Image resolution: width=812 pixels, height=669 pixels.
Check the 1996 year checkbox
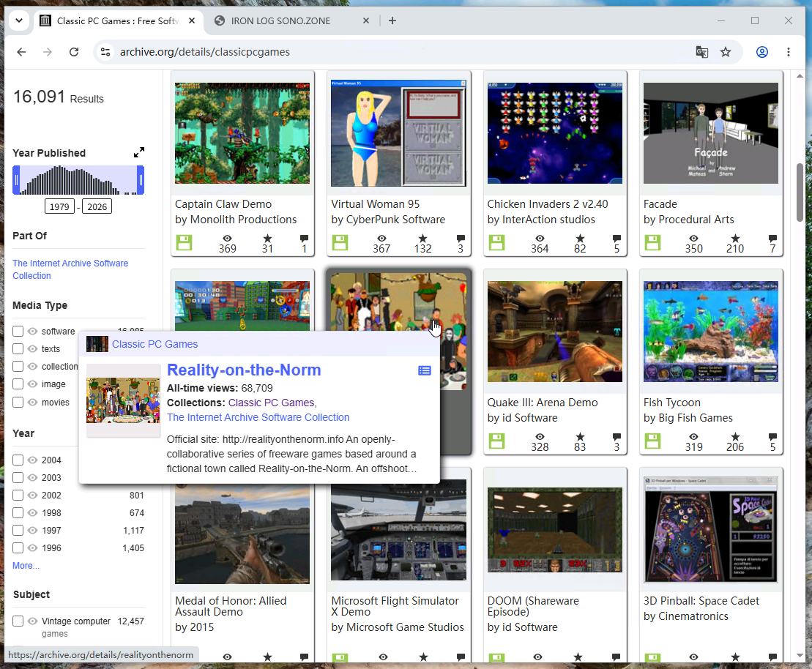18,547
